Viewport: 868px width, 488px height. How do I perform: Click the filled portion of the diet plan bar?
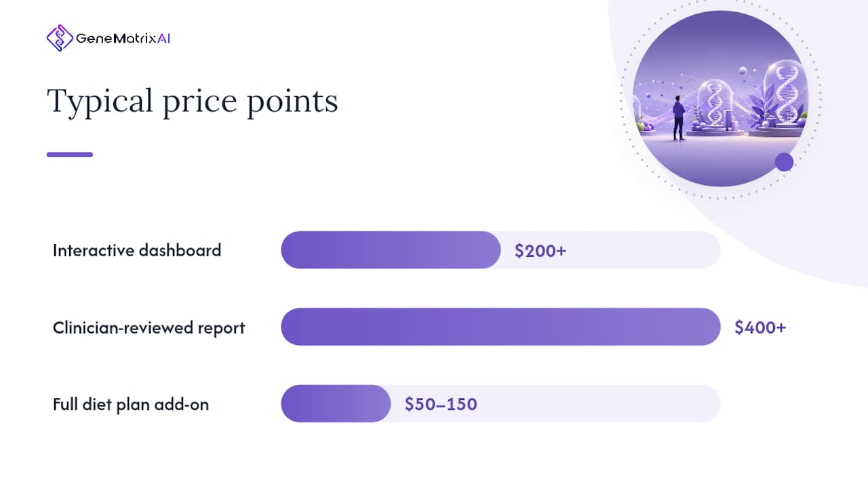(x=336, y=404)
